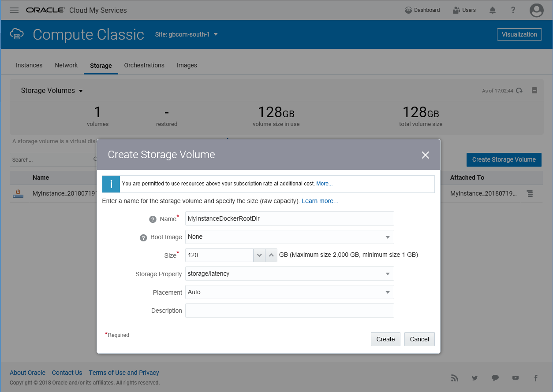
Task: Open the More... link in info banner
Action: click(325, 184)
